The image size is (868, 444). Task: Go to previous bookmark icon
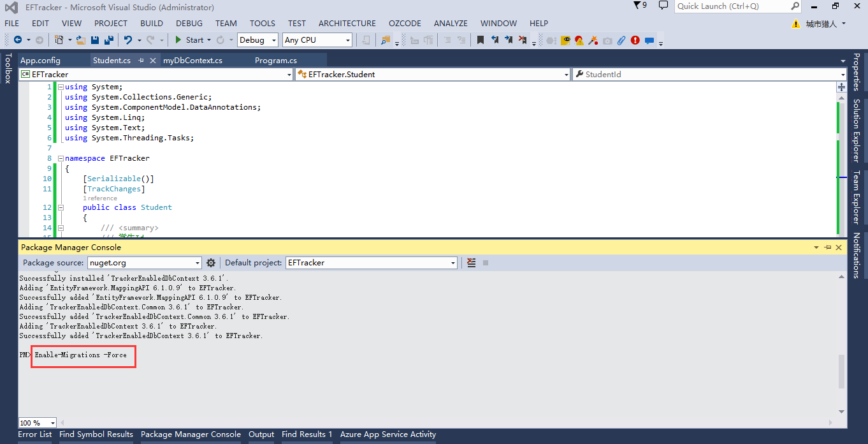(495, 40)
